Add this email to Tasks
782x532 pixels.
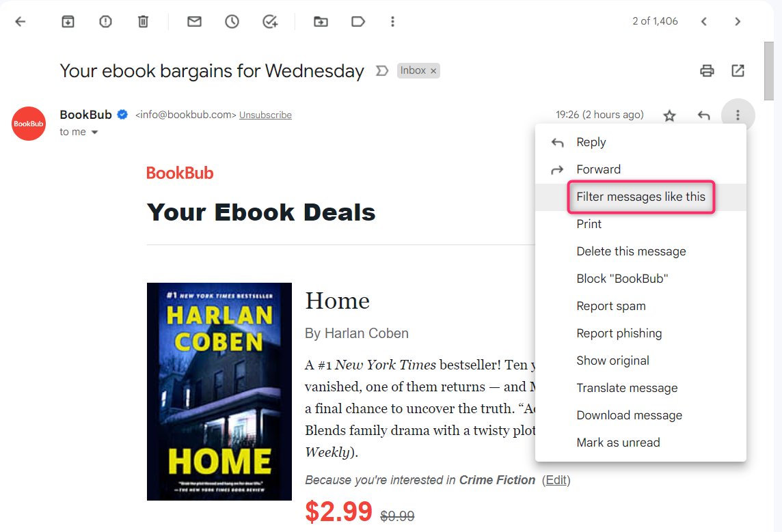pos(269,21)
